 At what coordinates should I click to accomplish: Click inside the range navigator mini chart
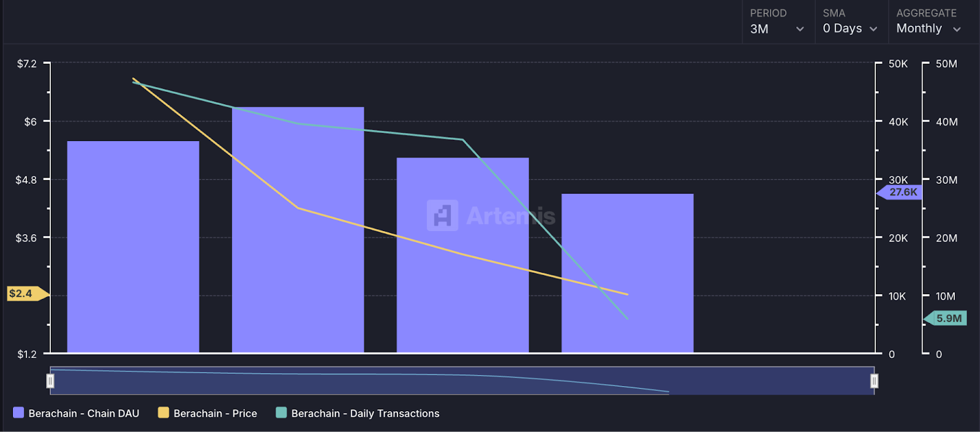(462, 381)
